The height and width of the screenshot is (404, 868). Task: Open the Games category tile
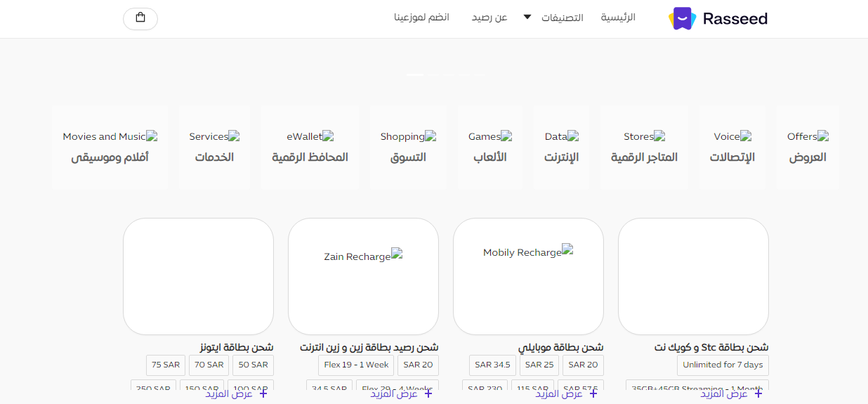pos(489,148)
